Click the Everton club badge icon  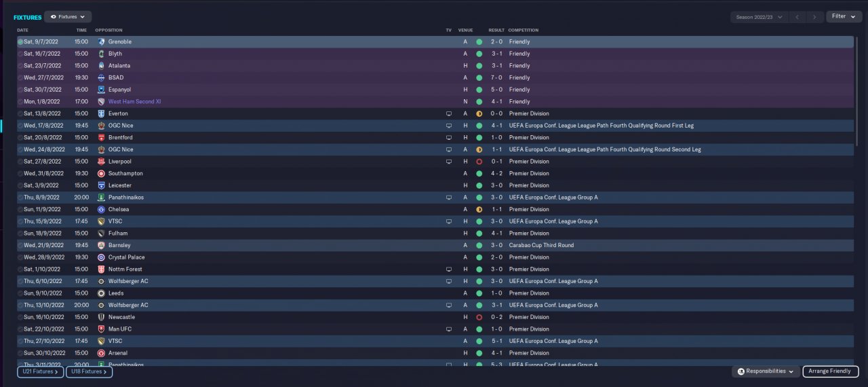(x=101, y=113)
